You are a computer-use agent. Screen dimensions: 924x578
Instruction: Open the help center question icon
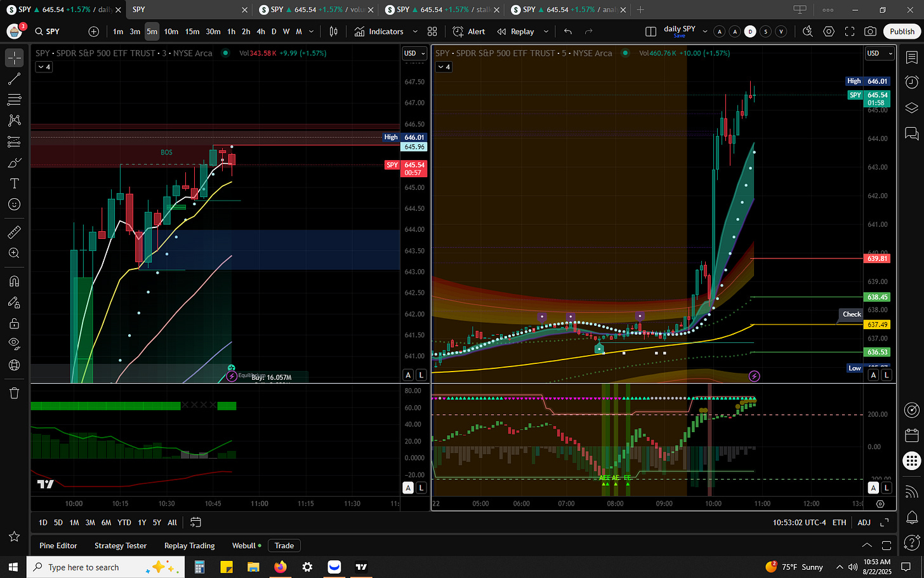click(x=911, y=542)
